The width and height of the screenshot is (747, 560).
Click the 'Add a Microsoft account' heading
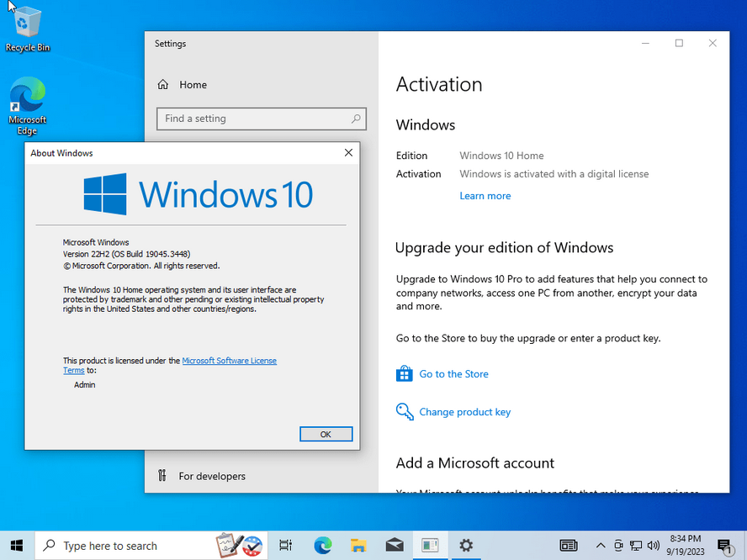[475, 462]
